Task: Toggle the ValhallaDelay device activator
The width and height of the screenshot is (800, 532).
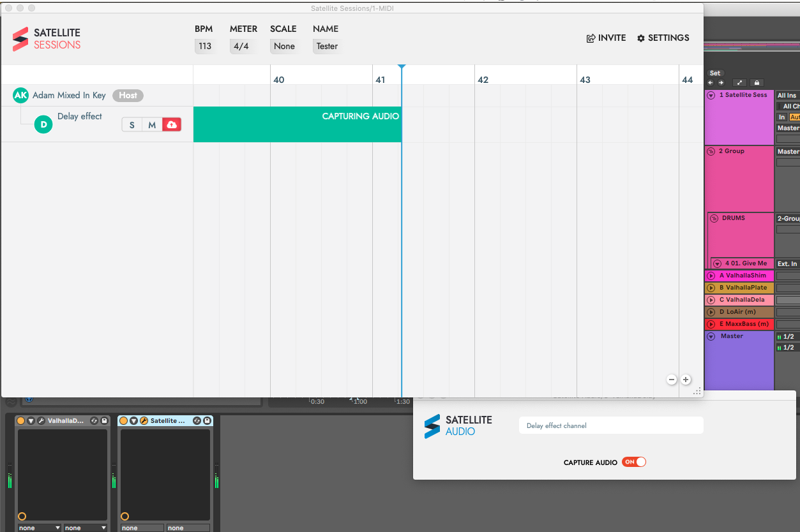Action: (21, 421)
